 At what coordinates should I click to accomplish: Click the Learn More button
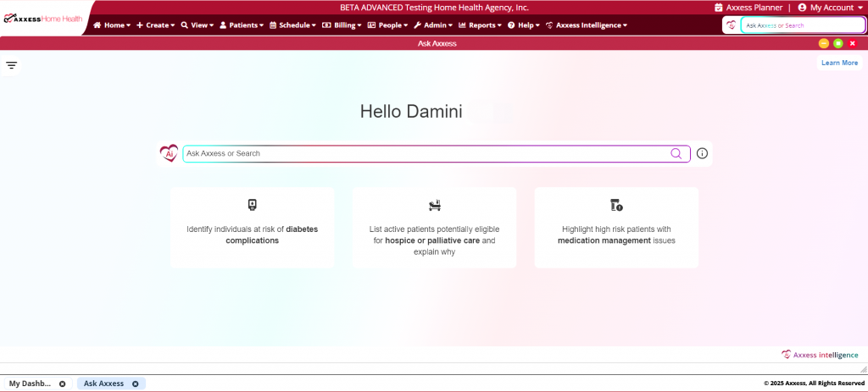(x=839, y=63)
